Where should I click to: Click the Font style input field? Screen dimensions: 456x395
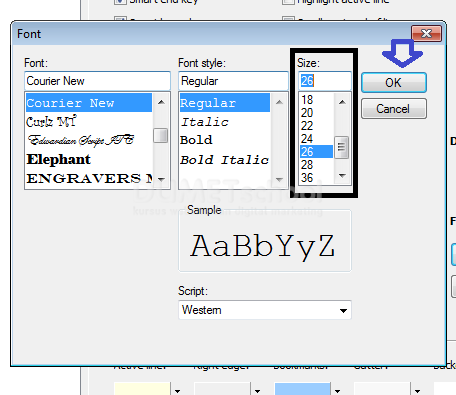pos(233,81)
